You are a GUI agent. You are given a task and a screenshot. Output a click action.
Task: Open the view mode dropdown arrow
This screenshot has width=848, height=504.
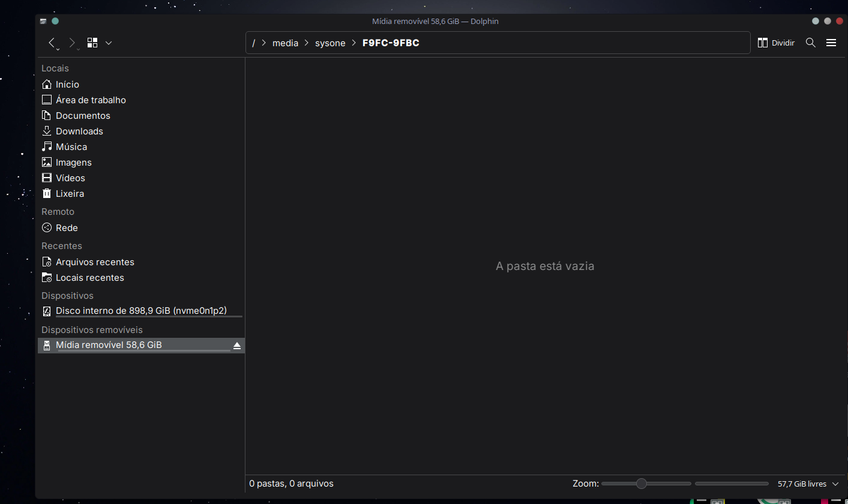click(109, 43)
